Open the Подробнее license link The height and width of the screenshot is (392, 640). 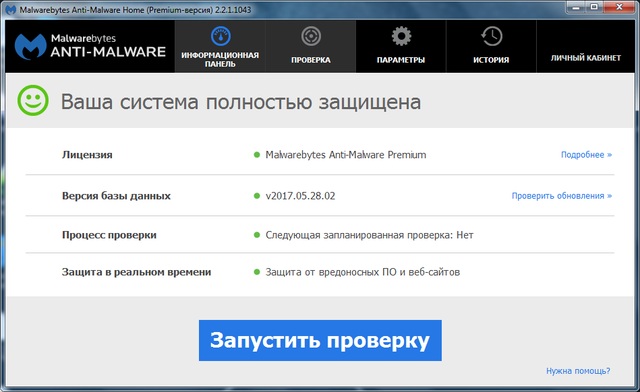pos(587,155)
